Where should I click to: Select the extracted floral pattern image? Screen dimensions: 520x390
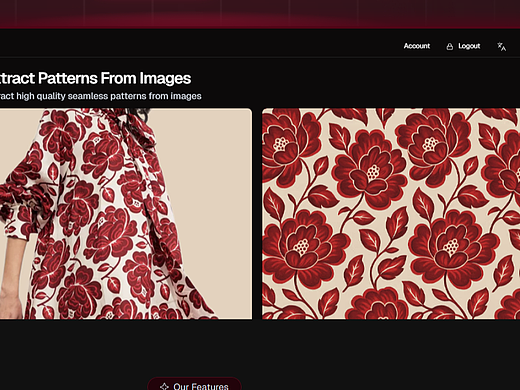click(391, 214)
